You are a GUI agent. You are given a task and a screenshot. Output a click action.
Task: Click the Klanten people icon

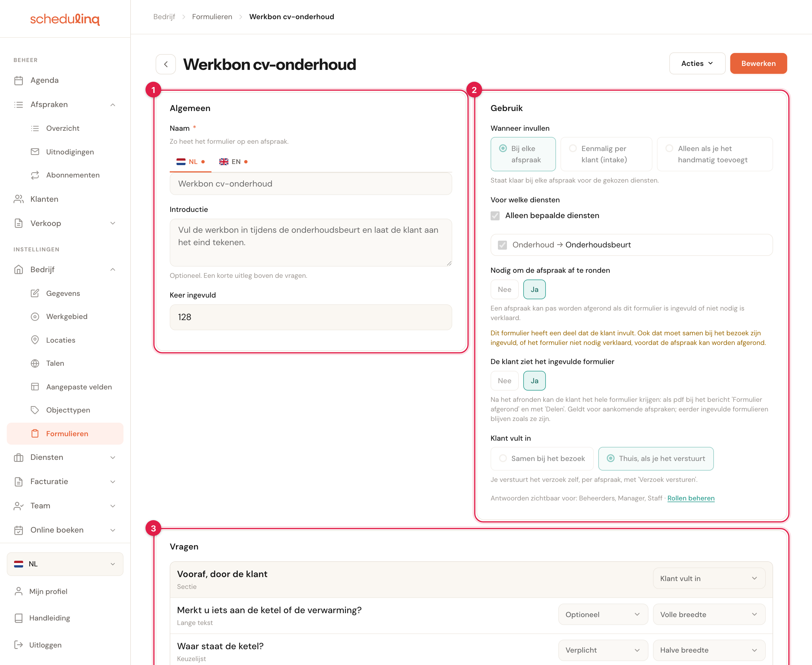pos(18,199)
